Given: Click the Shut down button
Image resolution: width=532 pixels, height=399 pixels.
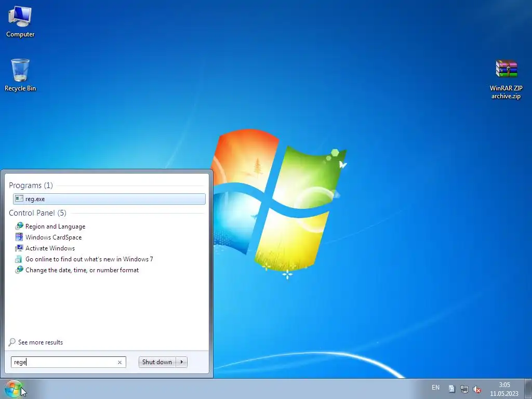Looking at the screenshot, I should pyautogui.click(x=157, y=362).
